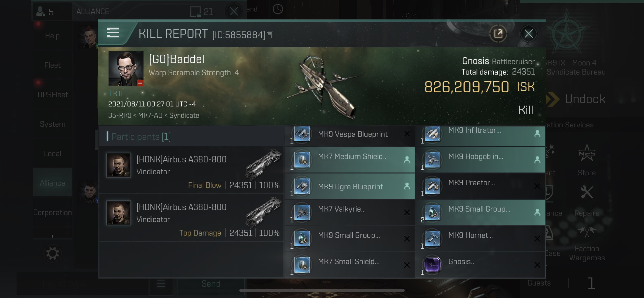This screenshot has width=644, height=298.
Task: Click the MK9 Praetor dropped-status X mark
Action: [x=537, y=186]
